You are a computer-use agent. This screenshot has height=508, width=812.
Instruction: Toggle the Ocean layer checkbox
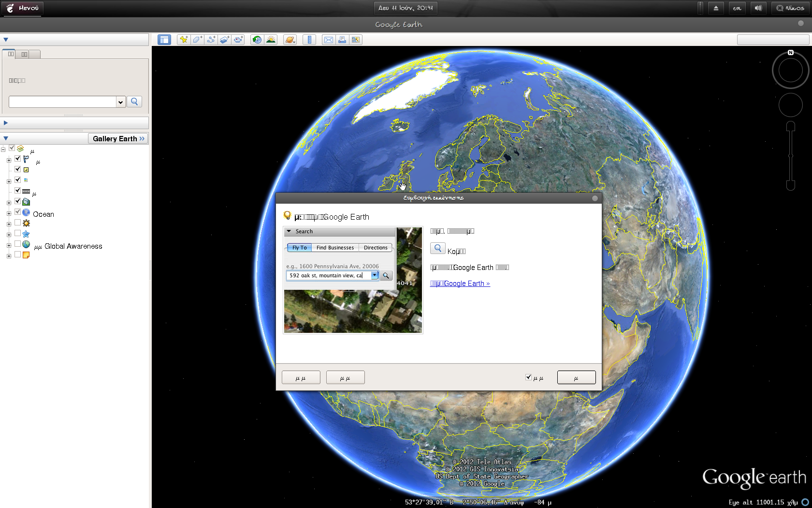coord(17,212)
